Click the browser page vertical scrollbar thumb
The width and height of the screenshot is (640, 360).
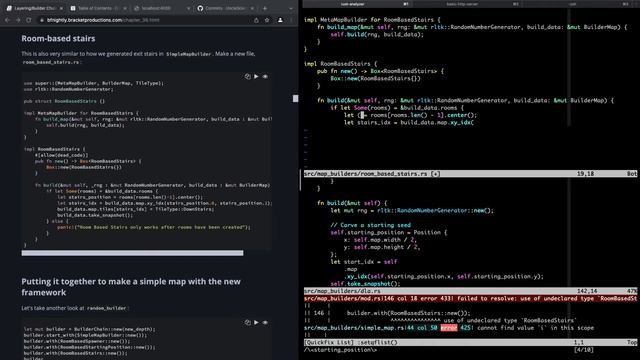(x=296, y=98)
